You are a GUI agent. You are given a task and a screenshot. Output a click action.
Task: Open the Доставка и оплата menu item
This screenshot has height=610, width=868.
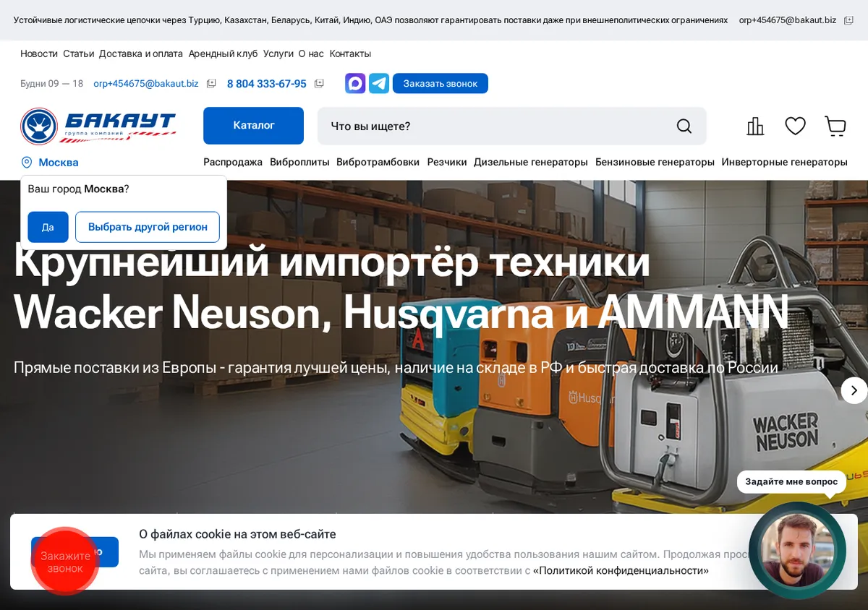point(141,53)
